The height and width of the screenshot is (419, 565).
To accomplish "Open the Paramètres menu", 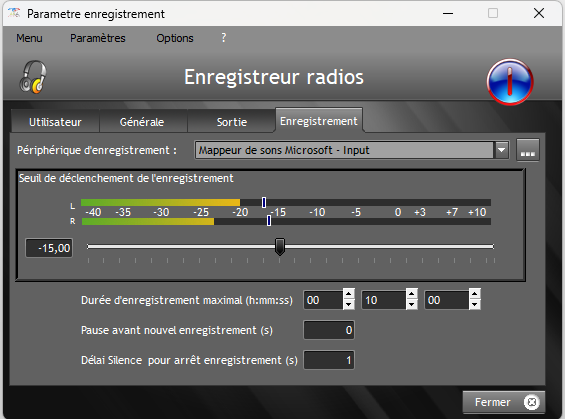I will click(x=98, y=38).
